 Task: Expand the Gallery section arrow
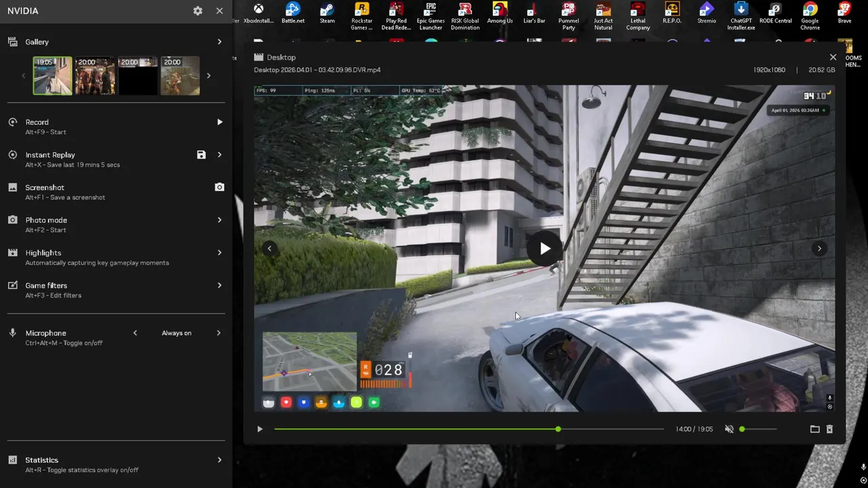tap(219, 42)
